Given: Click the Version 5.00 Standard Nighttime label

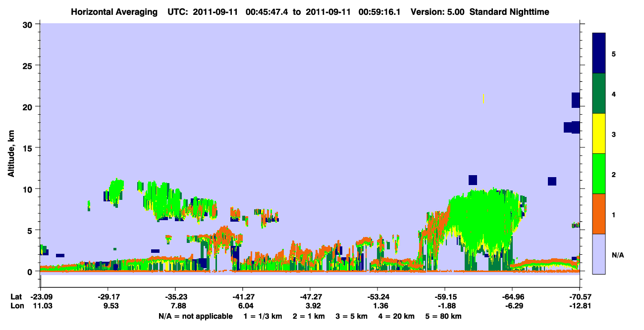Looking at the screenshot, I should (x=480, y=11).
